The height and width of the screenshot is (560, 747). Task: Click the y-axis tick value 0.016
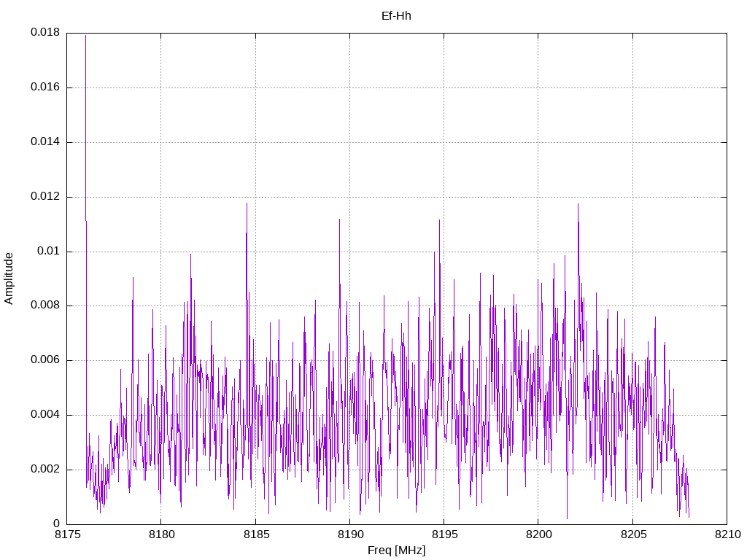point(45,87)
